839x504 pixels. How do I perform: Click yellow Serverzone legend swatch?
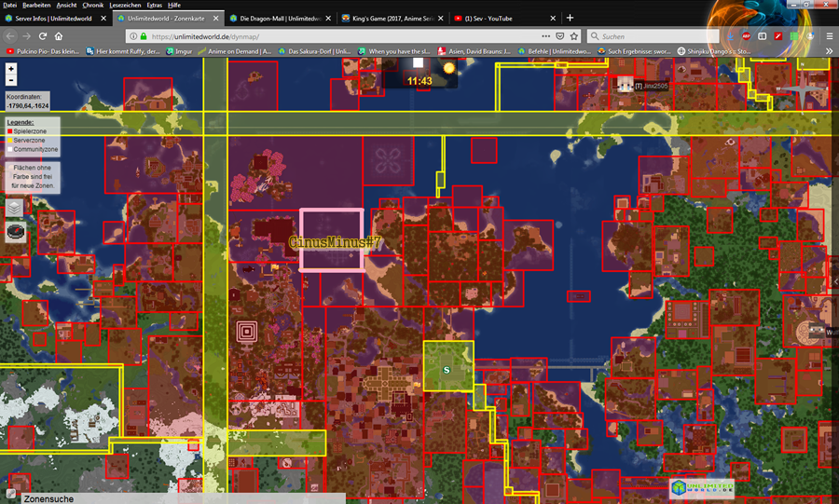coord(9,140)
